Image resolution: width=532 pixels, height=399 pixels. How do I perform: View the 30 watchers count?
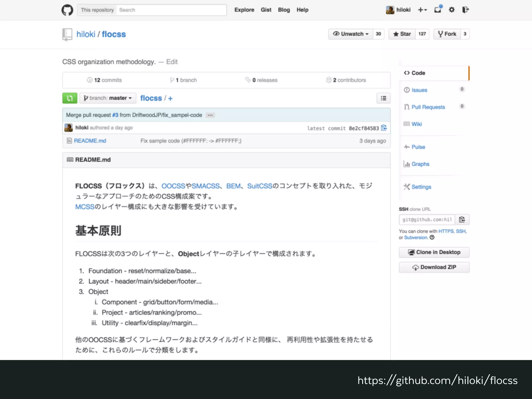point(378,34)
